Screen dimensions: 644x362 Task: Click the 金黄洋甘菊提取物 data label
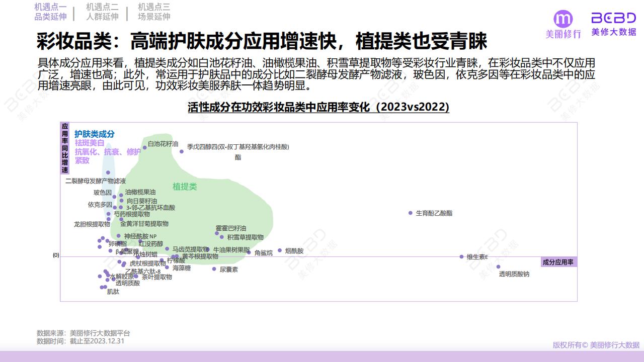144,224
